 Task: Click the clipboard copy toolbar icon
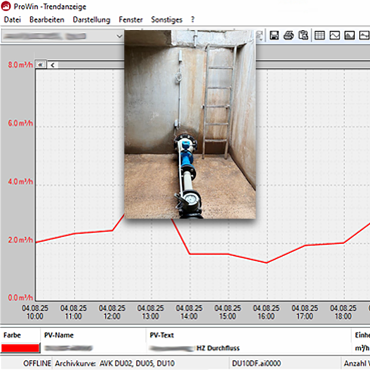pyautogui.click(x=303, y=35)
